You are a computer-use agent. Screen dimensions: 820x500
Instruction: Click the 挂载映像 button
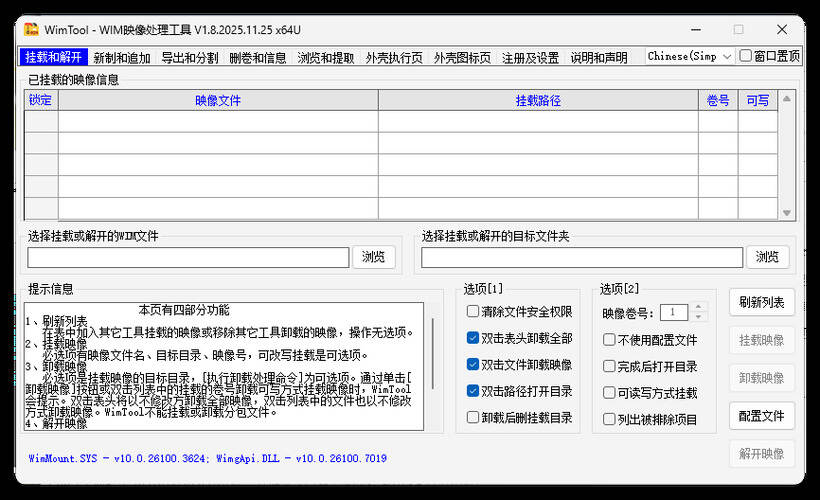[762, 340]
